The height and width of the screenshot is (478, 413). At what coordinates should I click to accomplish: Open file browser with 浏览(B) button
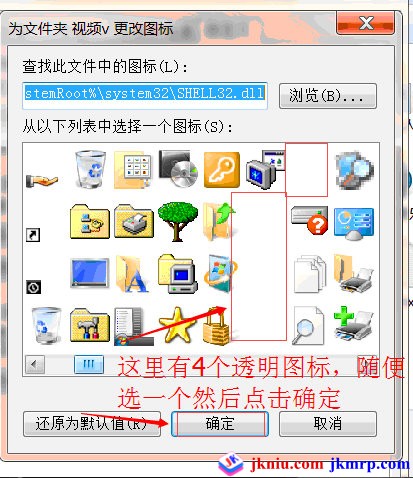coord(328,96)
